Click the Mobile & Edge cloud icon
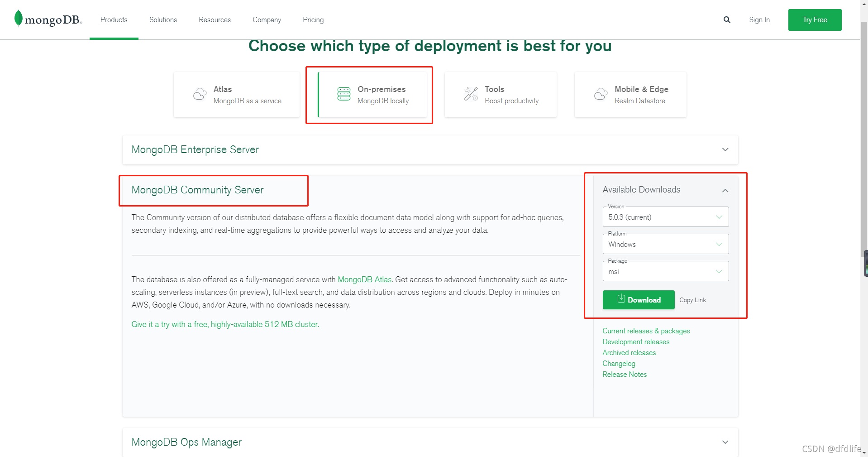The height and width of the screenshot is (457, 868). click(601, 94)
